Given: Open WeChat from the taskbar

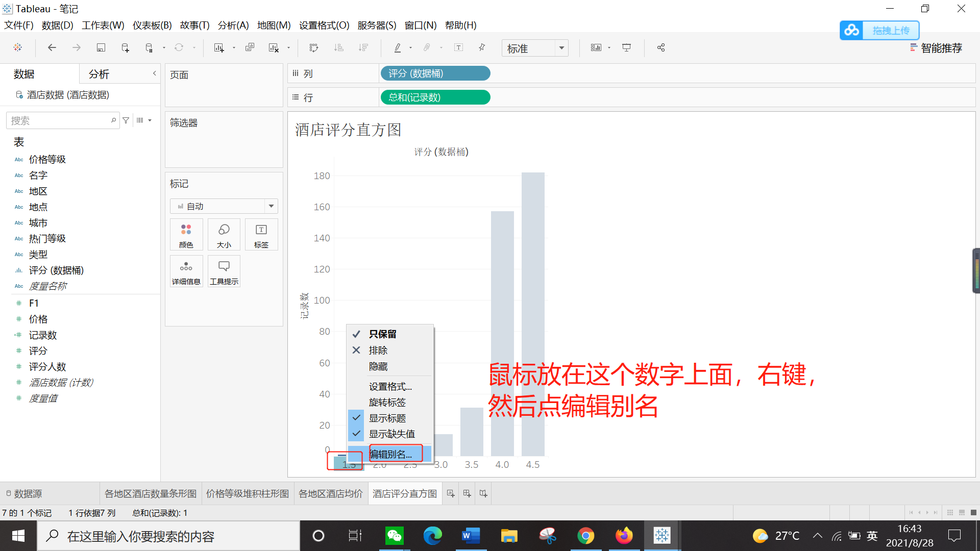Looking at the screenshot, I should (x=394, y=536).
